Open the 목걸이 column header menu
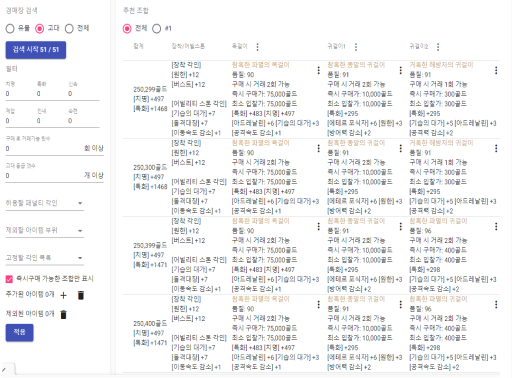 point(257,47)
